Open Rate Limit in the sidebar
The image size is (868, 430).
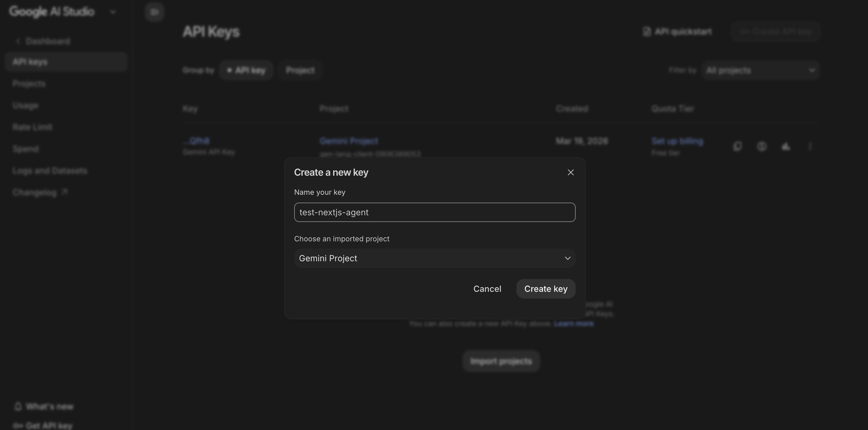(33, 127)
